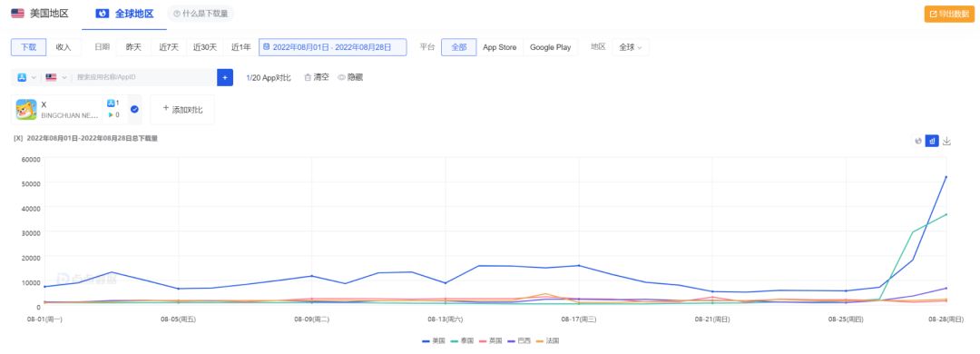
Task: Click the 08-28 peak point on blue line
Action: tap(946, 177)
